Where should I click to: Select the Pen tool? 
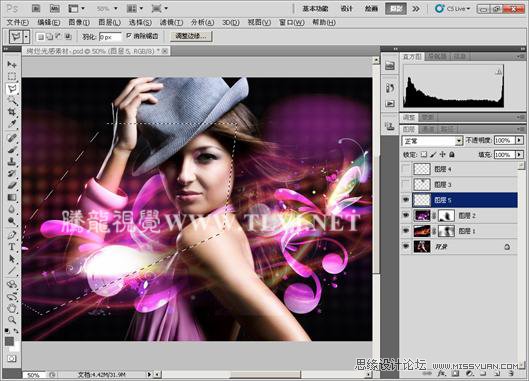point(12,235)
